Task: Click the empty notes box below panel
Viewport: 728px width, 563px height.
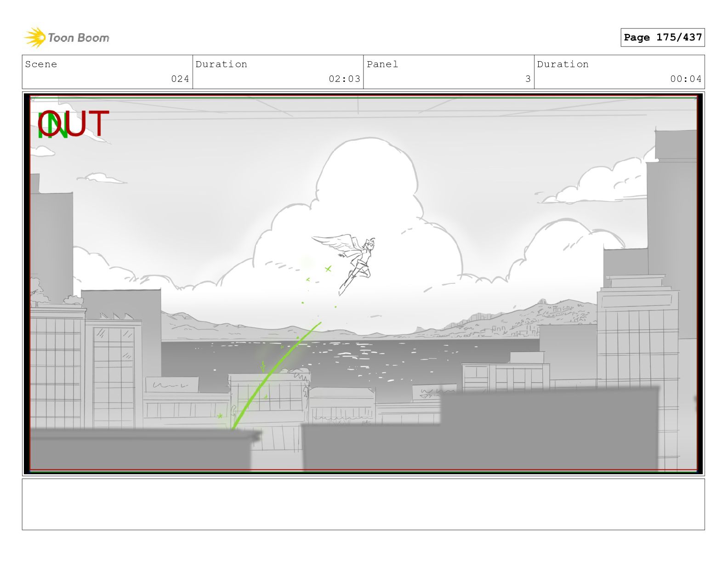Action: pos(363,504)
